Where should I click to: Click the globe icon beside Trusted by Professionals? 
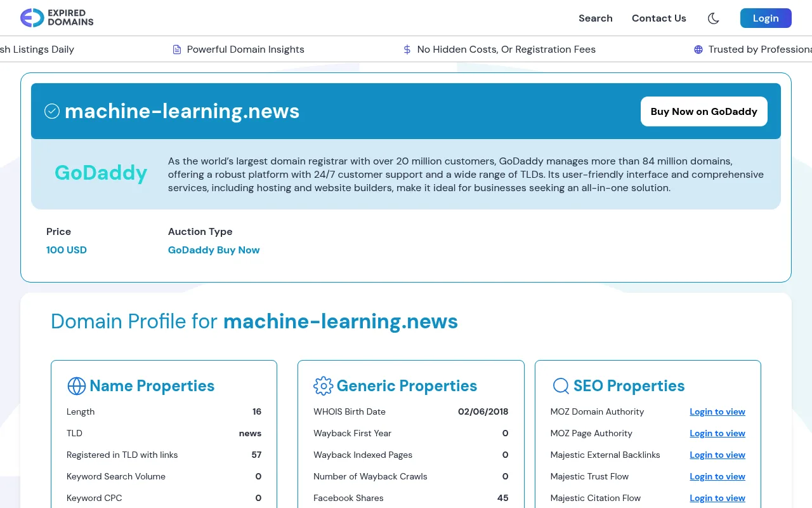698,50
